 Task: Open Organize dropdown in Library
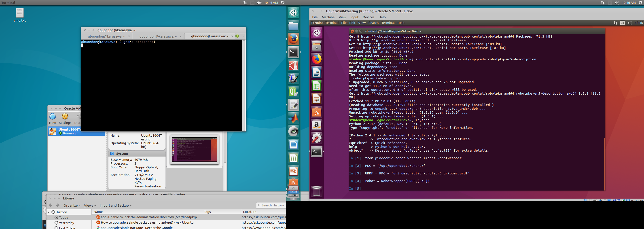point(72,206)
